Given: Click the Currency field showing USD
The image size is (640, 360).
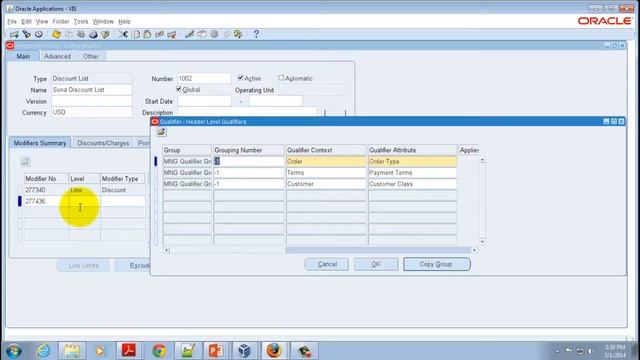Looking at the screenshot, I should [91, 112].
